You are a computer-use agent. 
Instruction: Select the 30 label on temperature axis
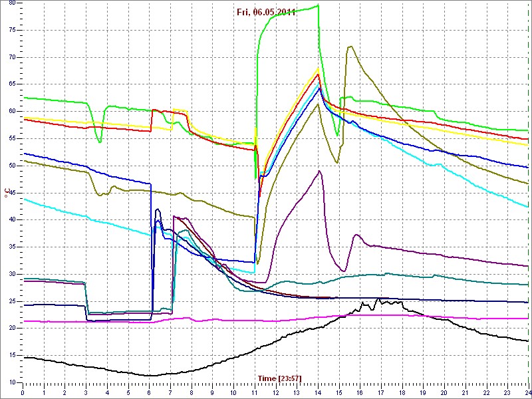(13, 274)
